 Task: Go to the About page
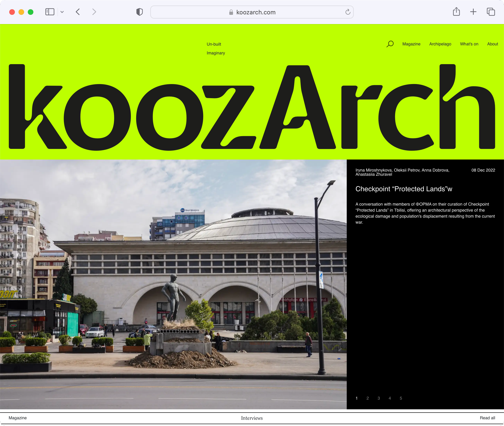pyautogui.click(x=492, y=44)
